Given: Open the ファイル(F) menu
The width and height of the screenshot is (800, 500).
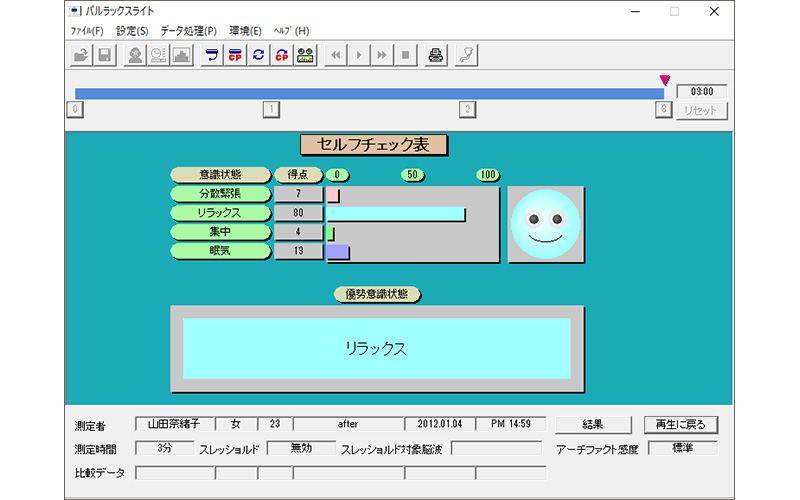Looking at the screenshot, I should 87,31.
